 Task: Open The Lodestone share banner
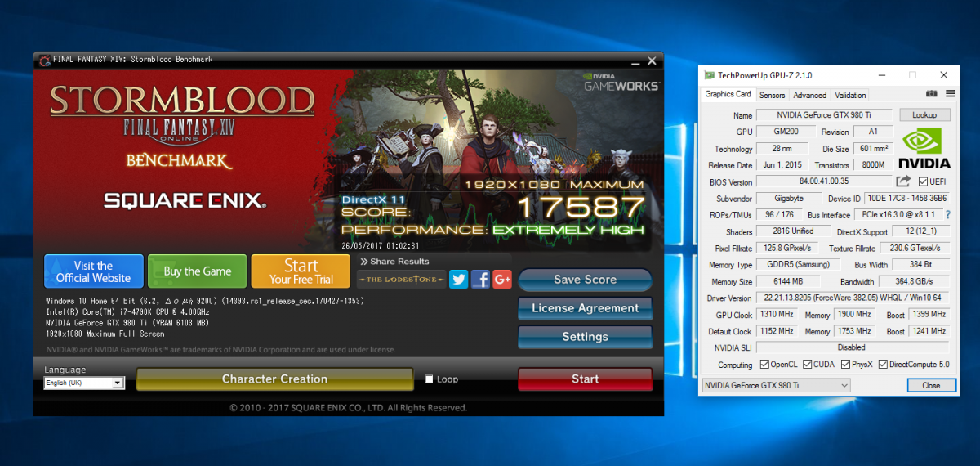point(402,280)
